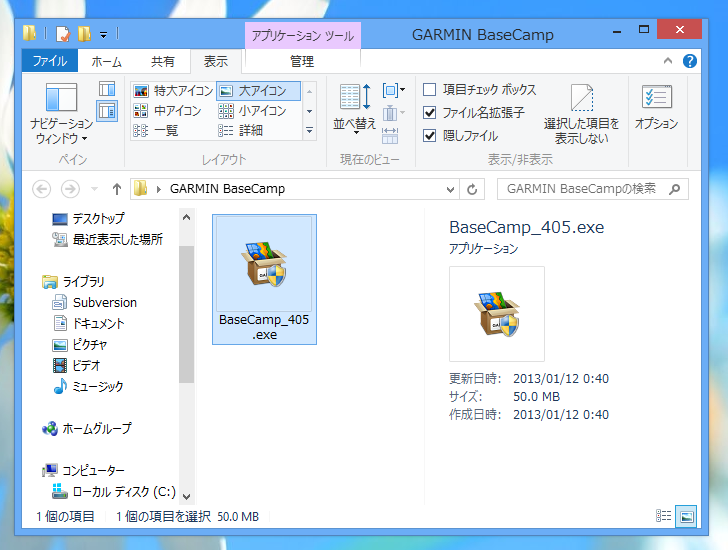Open recent locations dropdown arrow
This screenshot has width=728, height=550.
tap(95, 189)
